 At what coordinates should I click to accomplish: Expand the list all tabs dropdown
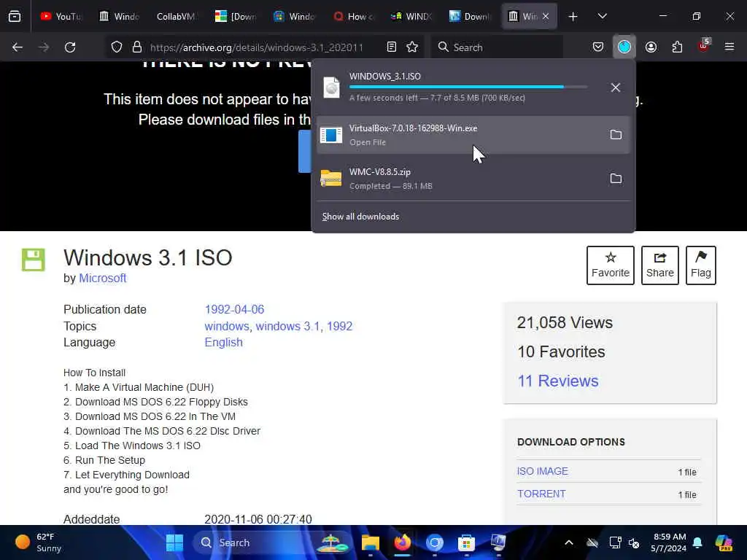tap(602, 16)
